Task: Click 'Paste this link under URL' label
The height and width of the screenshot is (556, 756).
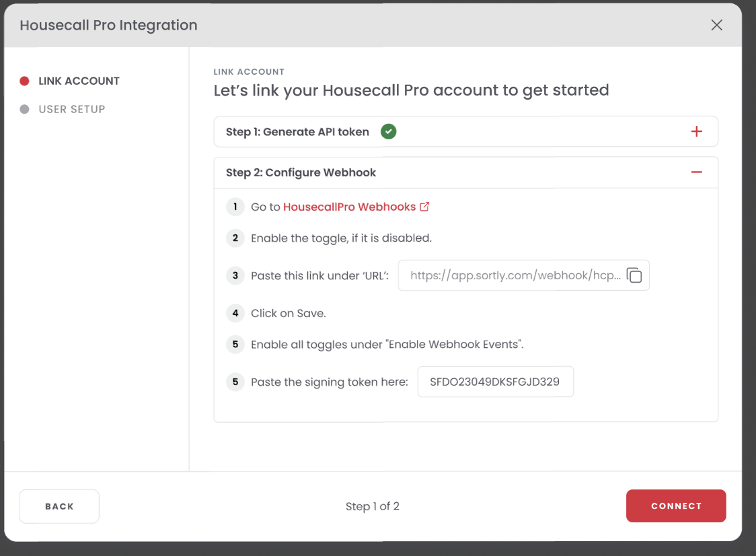Action: [319, 275]
